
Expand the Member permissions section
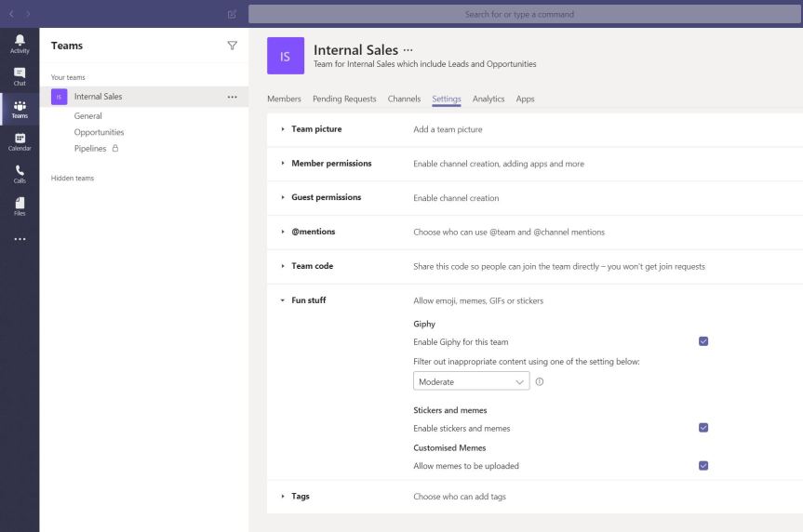[330, 164]
